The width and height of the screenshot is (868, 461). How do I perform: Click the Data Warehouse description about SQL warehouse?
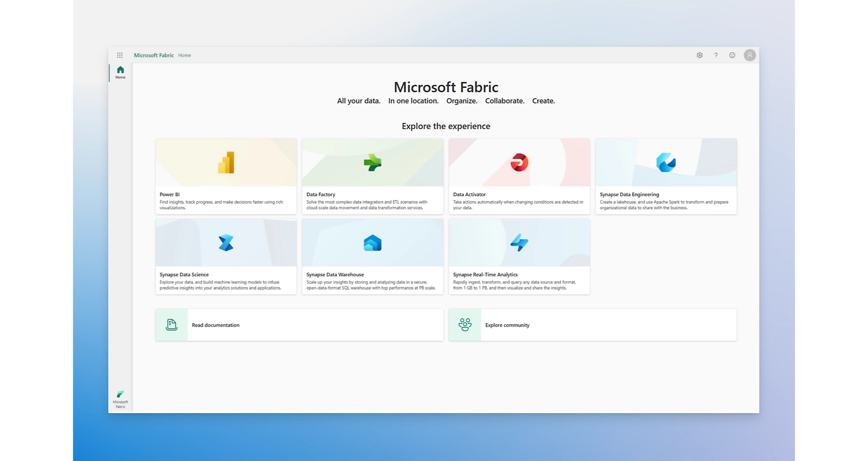(371, 285)
